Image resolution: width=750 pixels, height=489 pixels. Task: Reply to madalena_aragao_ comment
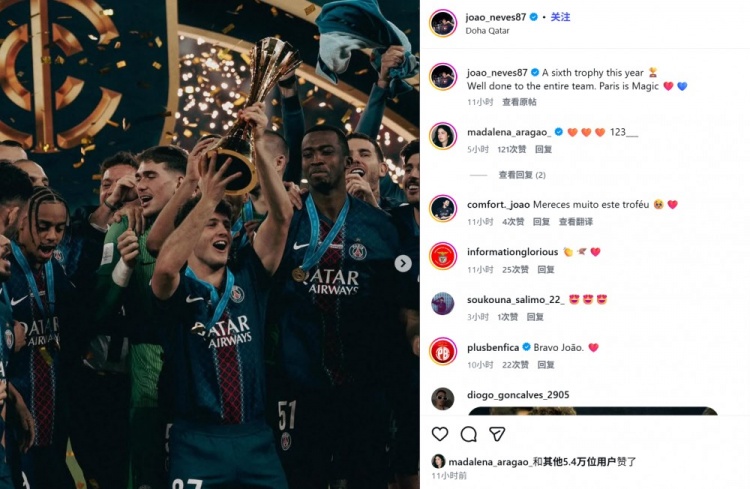coord(543,149)
